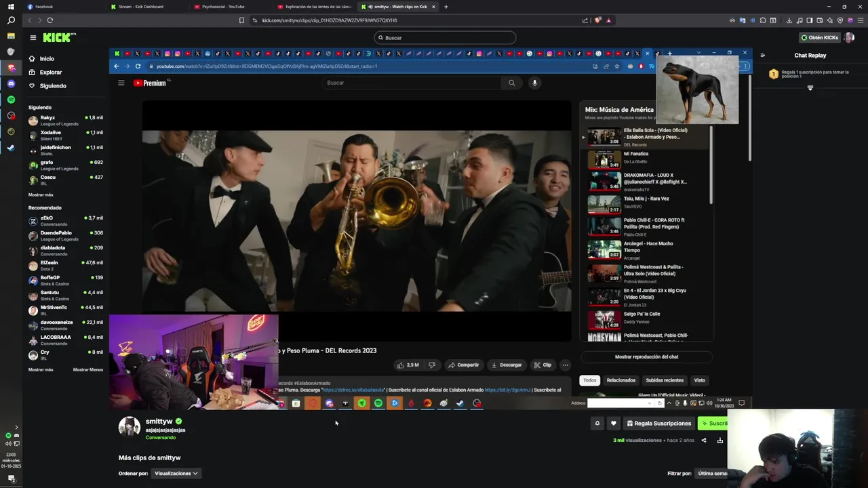Open a new browser tab
The image size is (868, 488).
(446, 7)
